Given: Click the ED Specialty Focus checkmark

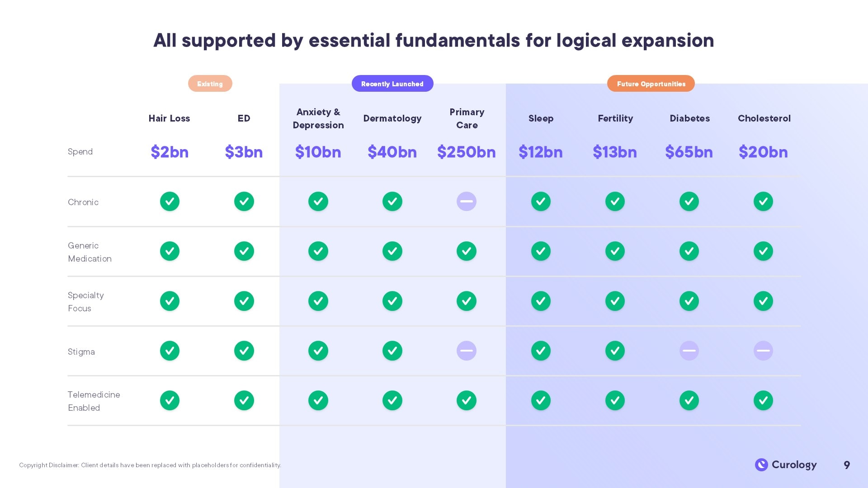Looking at the screenshot, I should [x=244, y=301].
